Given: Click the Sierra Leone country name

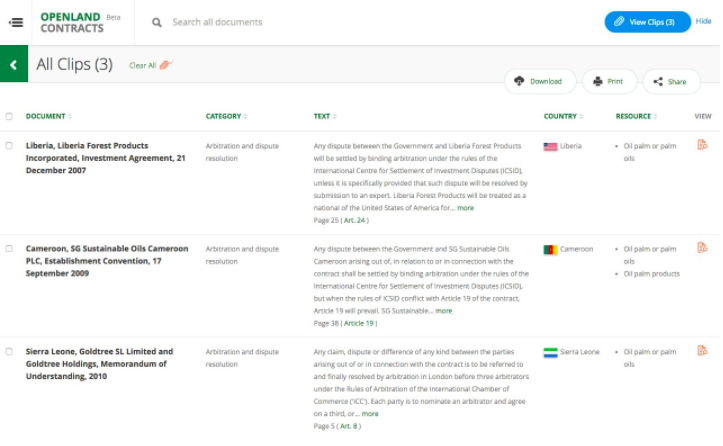Looking at the screenshot, I should coord(580,352).
